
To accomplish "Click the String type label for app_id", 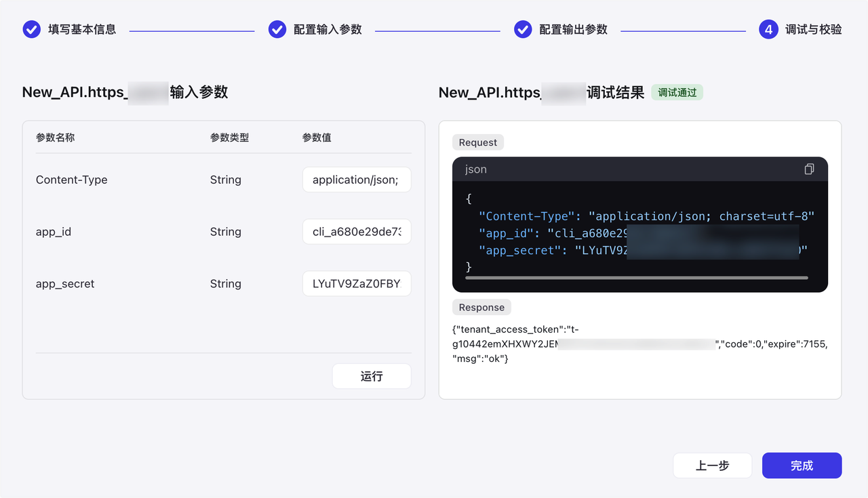I will tap(226, 231).
